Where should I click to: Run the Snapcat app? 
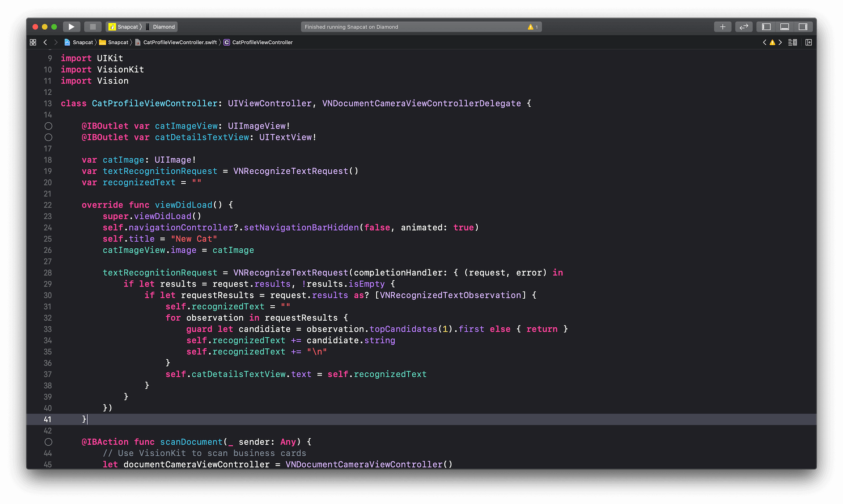coord(72,26)
